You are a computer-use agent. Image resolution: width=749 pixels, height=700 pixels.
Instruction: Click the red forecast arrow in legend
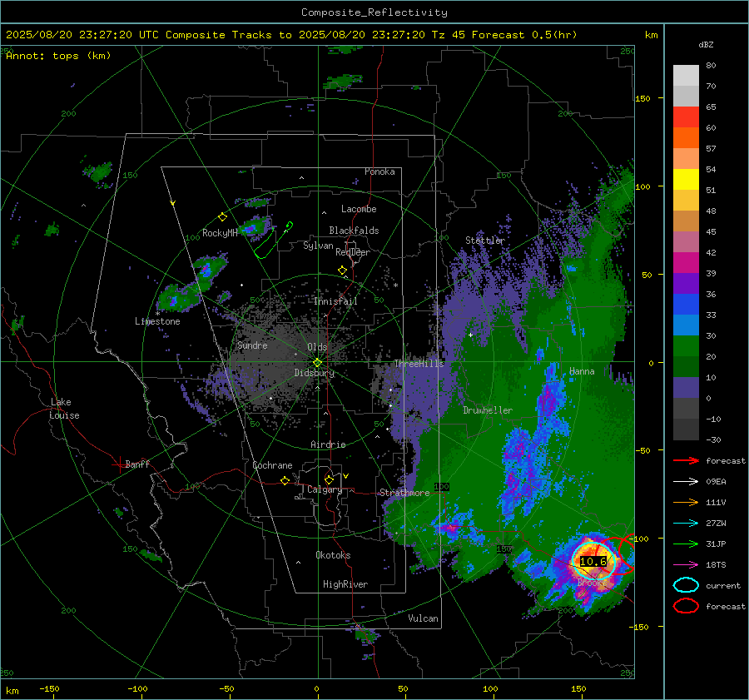[686, 460]
